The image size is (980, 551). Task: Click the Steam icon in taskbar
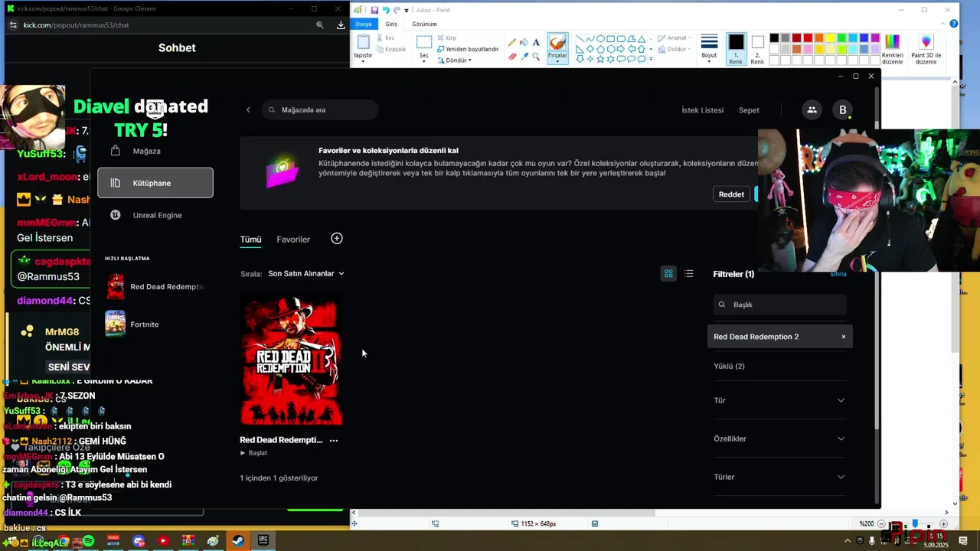238,540
